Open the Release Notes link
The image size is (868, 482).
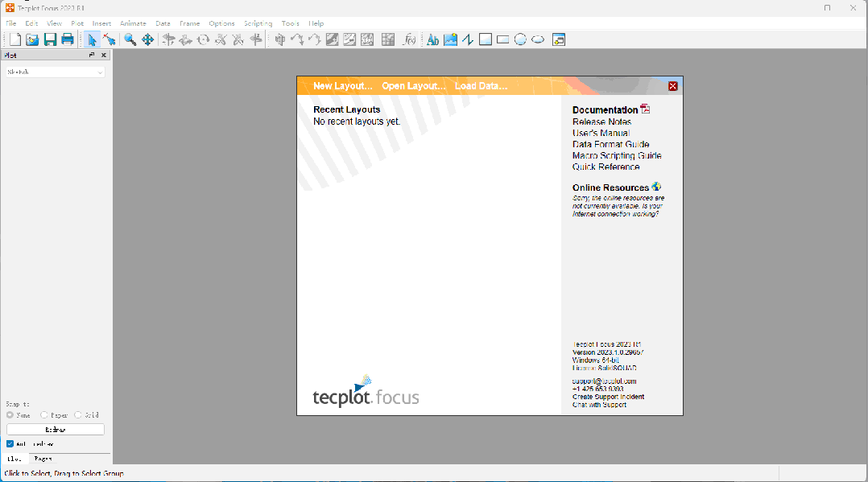601,122
